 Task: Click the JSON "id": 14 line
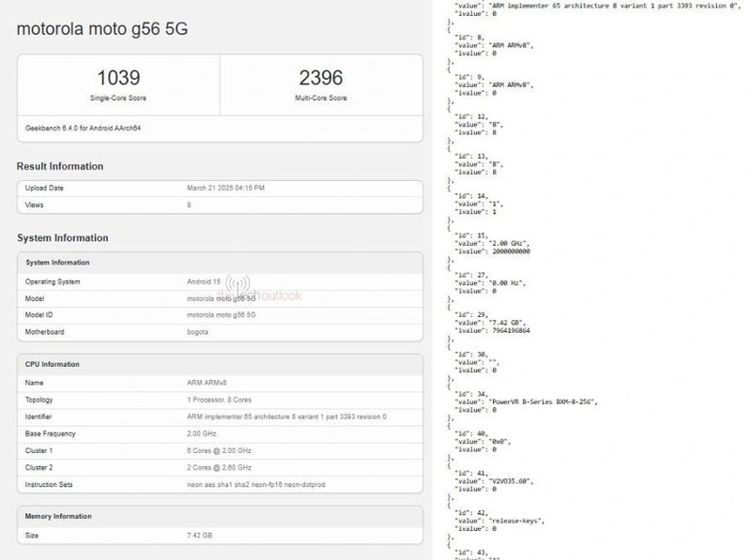pos(471,196)
